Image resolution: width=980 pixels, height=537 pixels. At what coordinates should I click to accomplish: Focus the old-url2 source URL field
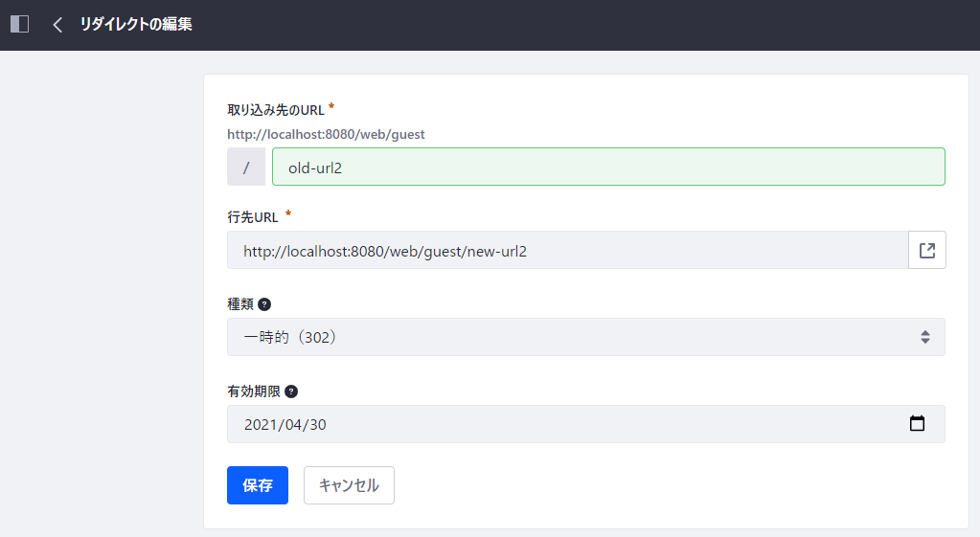pos(608,168)
